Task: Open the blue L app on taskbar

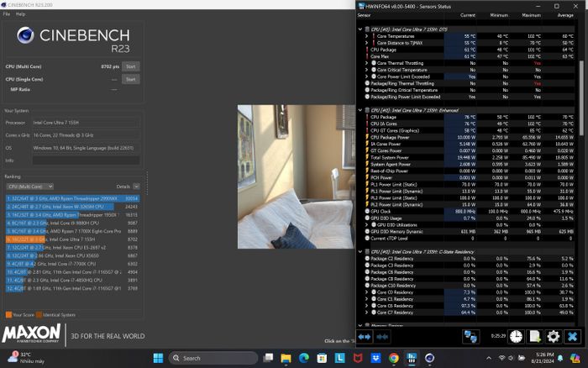Action: coord(339,358)
